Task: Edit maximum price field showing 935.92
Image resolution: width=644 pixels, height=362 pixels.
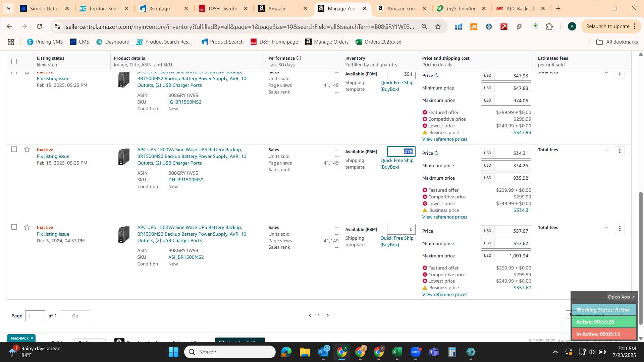Action: tap(513, 178)
